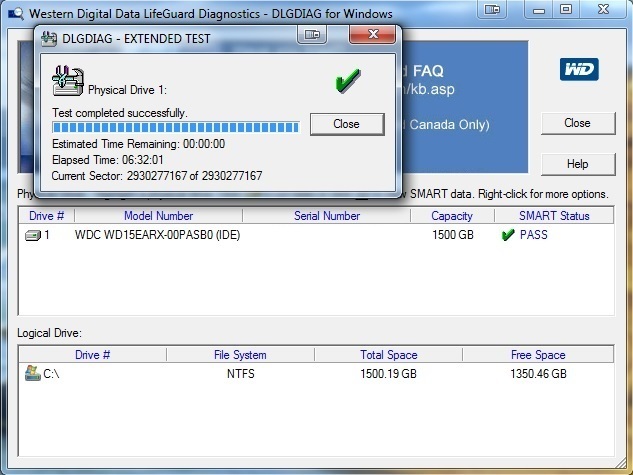Click the extra title bar button in main window

492,9
